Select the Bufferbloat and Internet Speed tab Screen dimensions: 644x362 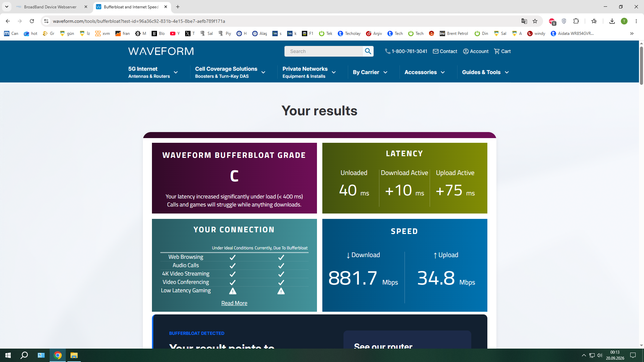click(x=131, y=7)
